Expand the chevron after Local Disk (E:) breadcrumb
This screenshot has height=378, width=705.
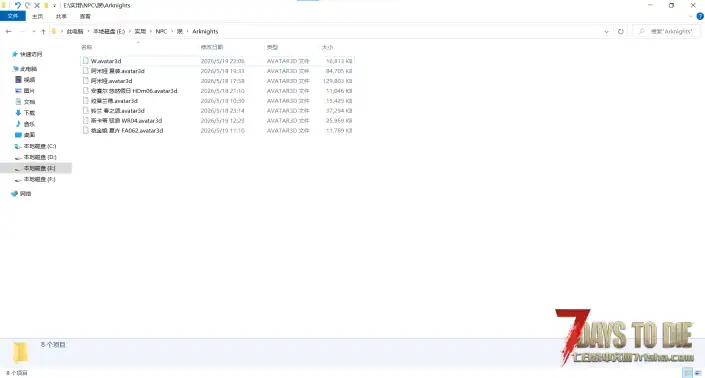click(x=130, y=31)
